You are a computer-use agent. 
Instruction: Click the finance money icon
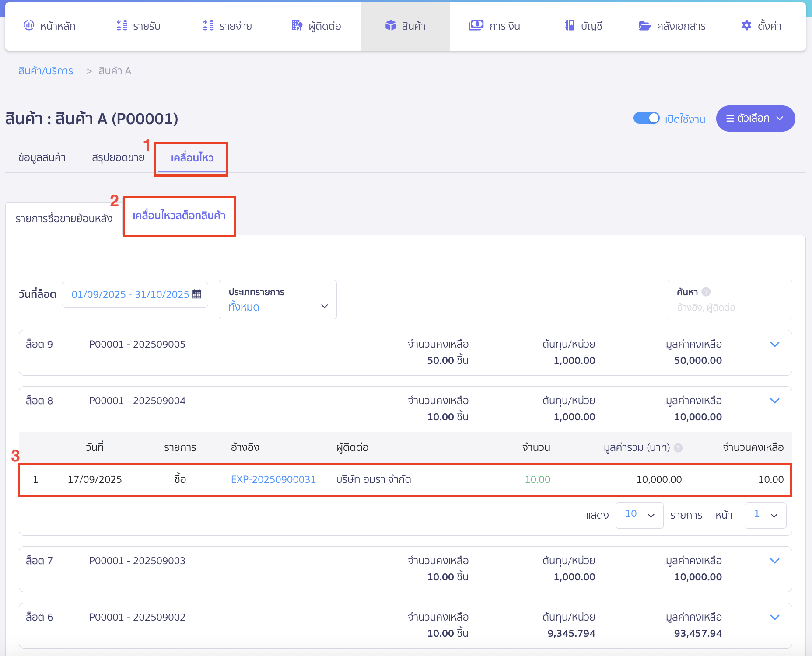(476, 26)
